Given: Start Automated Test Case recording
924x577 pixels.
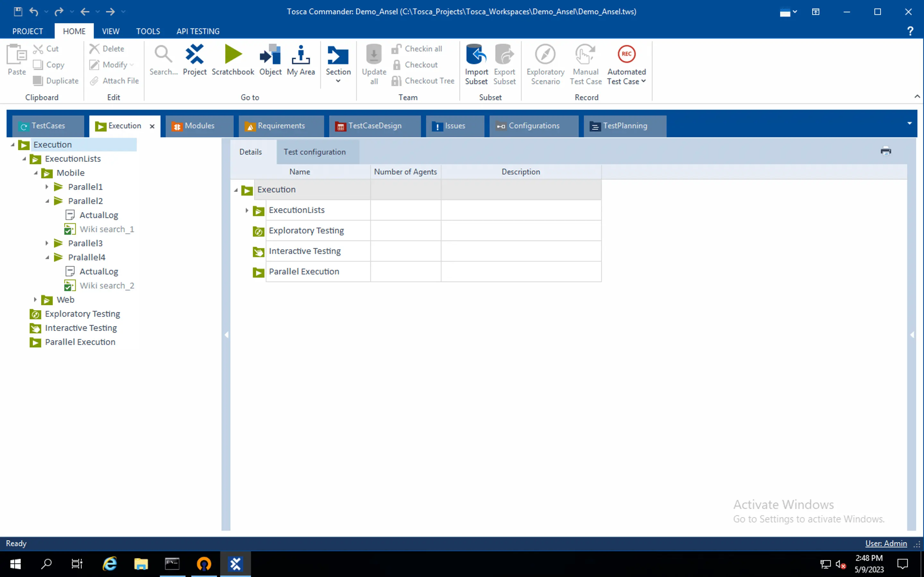Looking at the screenshot, I should 626,54.
